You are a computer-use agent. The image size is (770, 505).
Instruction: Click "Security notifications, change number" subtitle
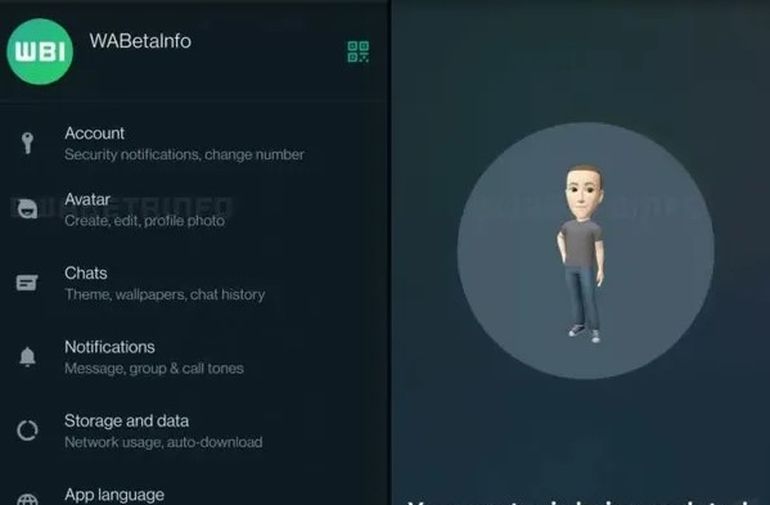pyautogui.click(x=184, y=155)
